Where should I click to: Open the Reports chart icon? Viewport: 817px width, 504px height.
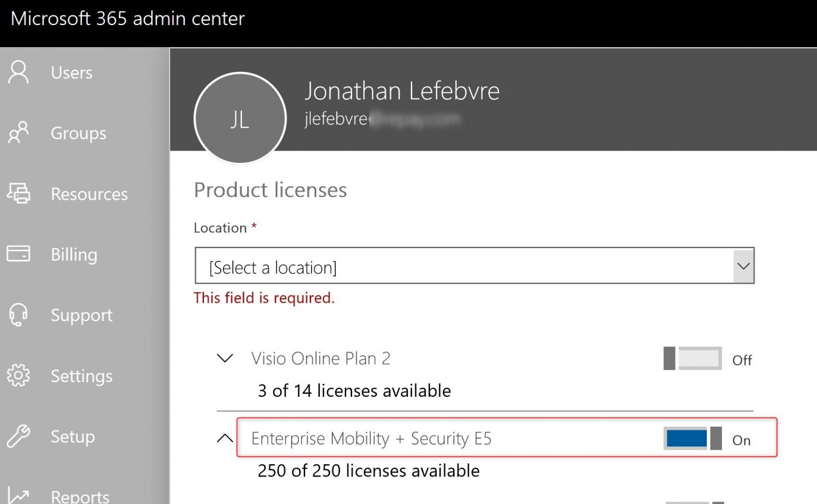coord(18,495)
